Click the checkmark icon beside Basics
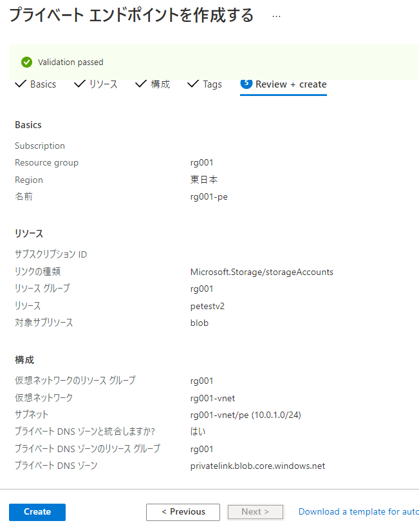419x532 pixels. point(20,84)
